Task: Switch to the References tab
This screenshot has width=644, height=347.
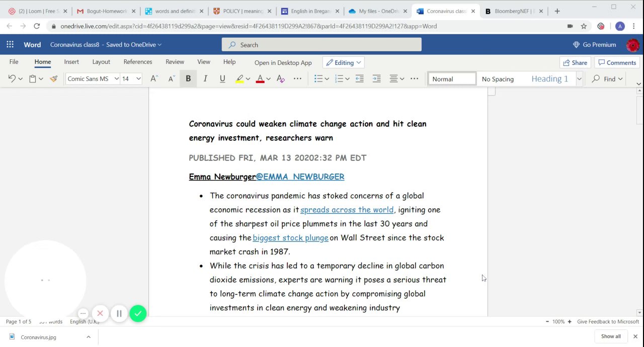Action: click(x=138, y=62)
